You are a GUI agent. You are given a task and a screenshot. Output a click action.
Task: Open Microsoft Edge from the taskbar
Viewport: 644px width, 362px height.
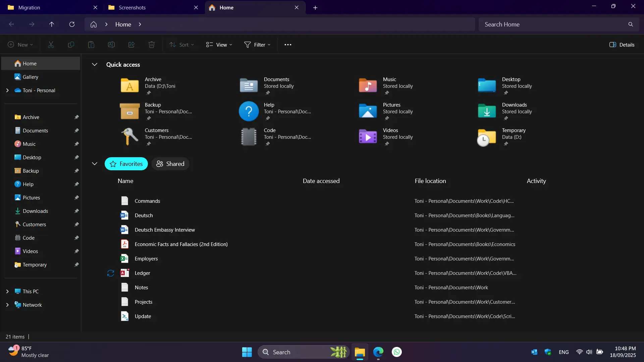378,352
